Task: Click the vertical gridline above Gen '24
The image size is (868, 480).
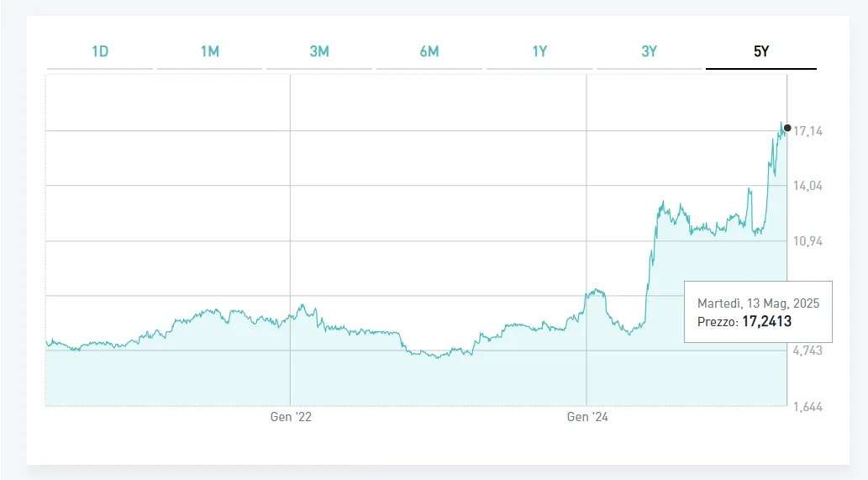Action: (x=587, y=210)
